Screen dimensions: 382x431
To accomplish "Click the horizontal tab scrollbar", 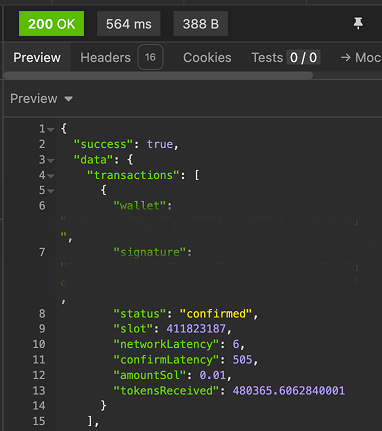I will coord(158,75).
